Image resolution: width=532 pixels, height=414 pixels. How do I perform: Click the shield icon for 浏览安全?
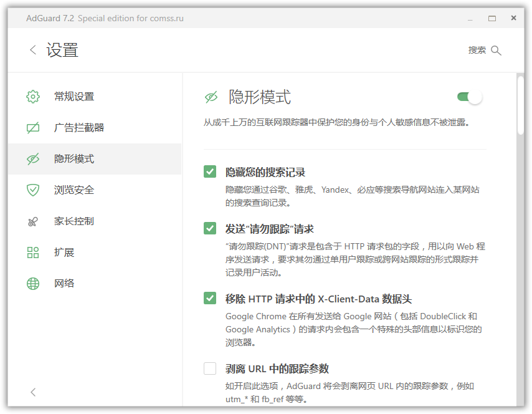coord(33,190)
